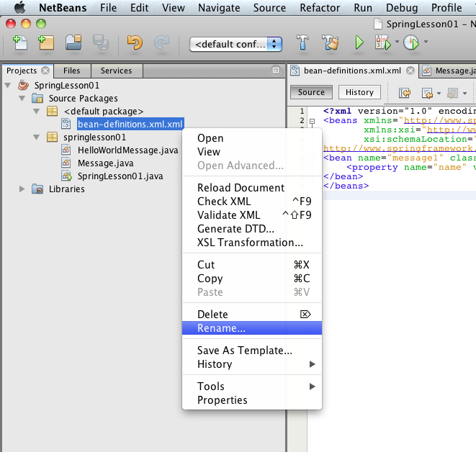The height and width of the screenshot is (452, 476).
Task: Switch to the Services tab
Action: (116, 71)
